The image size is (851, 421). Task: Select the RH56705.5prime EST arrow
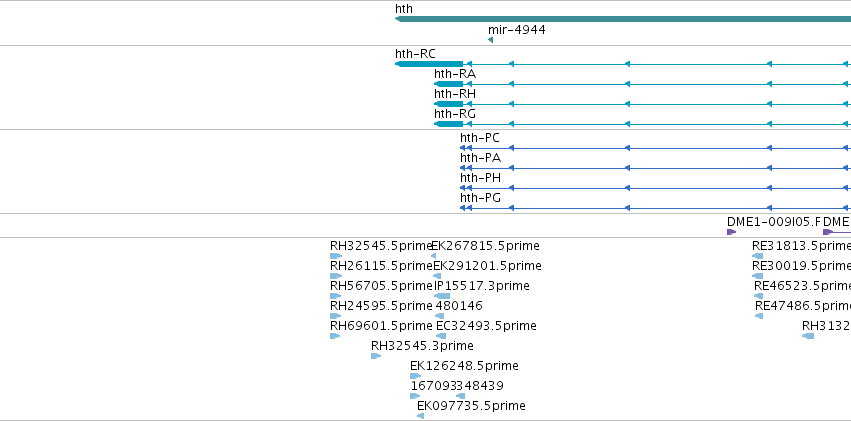[x=335, y=296]
